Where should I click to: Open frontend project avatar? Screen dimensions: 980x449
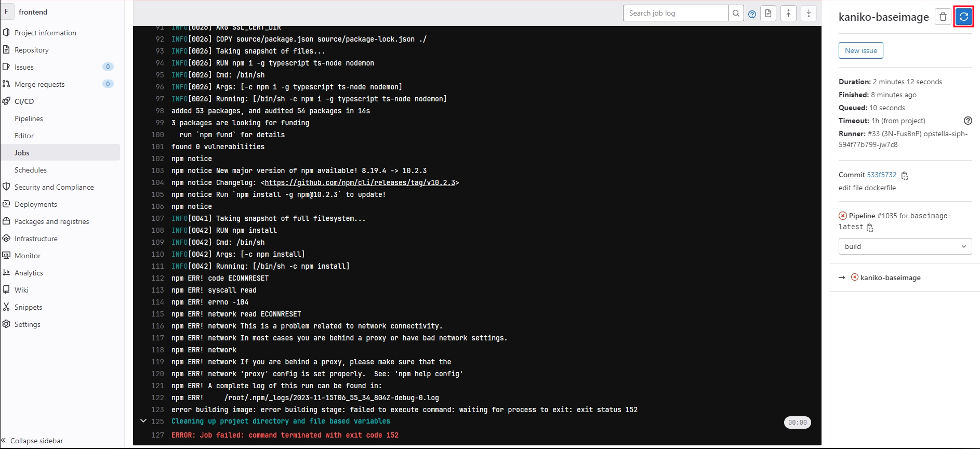(6, 11)
